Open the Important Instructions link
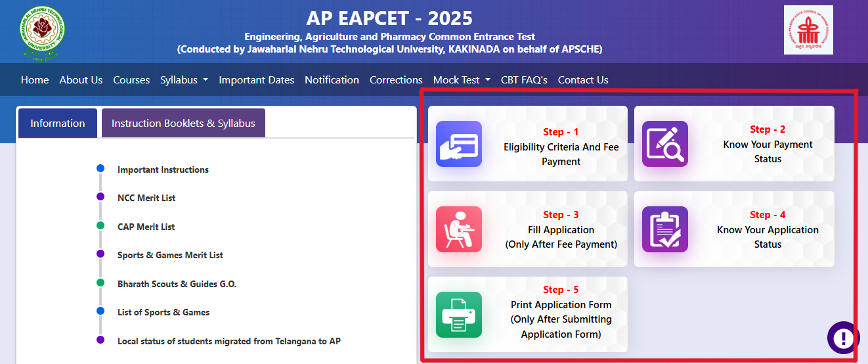The height and width of the screenshot is (364, 868). click(x=163, y=170)
